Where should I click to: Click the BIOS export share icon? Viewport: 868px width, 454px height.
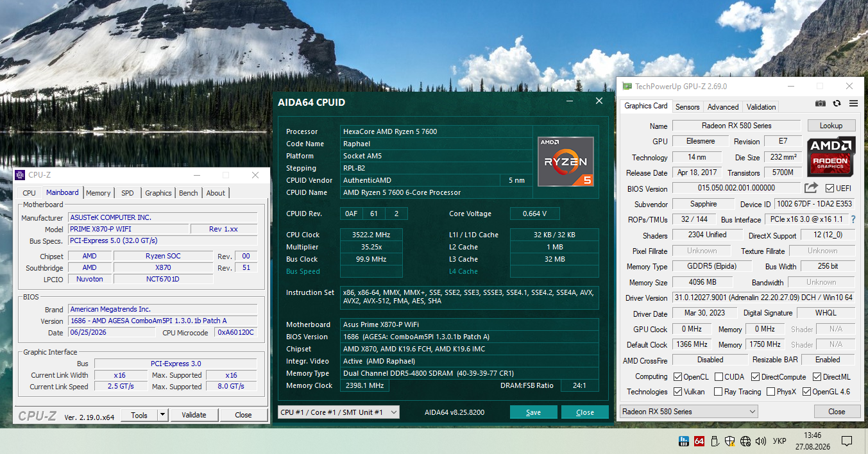(811, 188)
